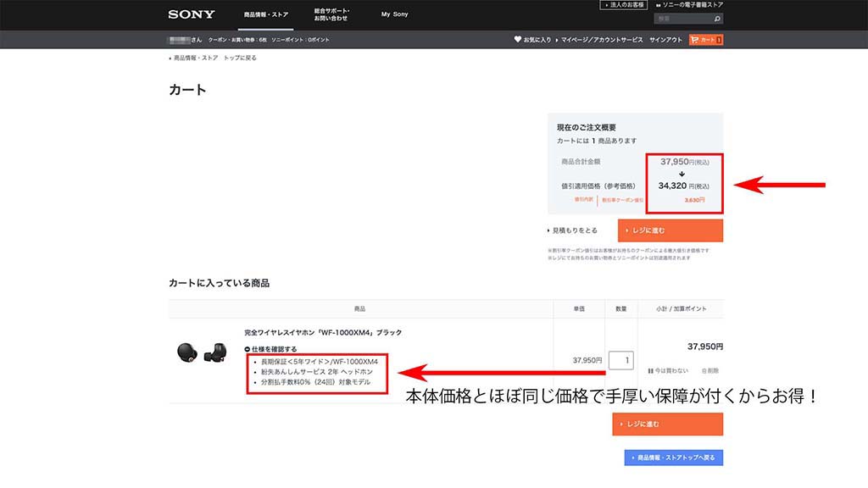Click 商品情報・ストアトップへ戻る button
The width and height of the screenshot is (868, 488).
[674, 457]
